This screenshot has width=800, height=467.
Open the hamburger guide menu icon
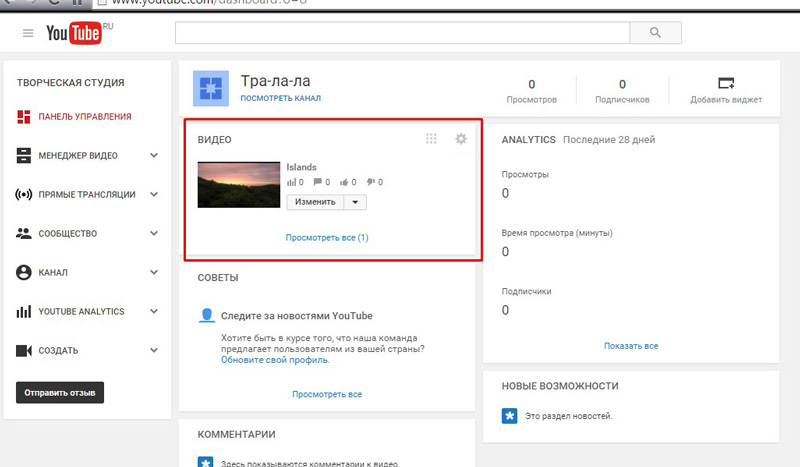[x=28, y=34]
